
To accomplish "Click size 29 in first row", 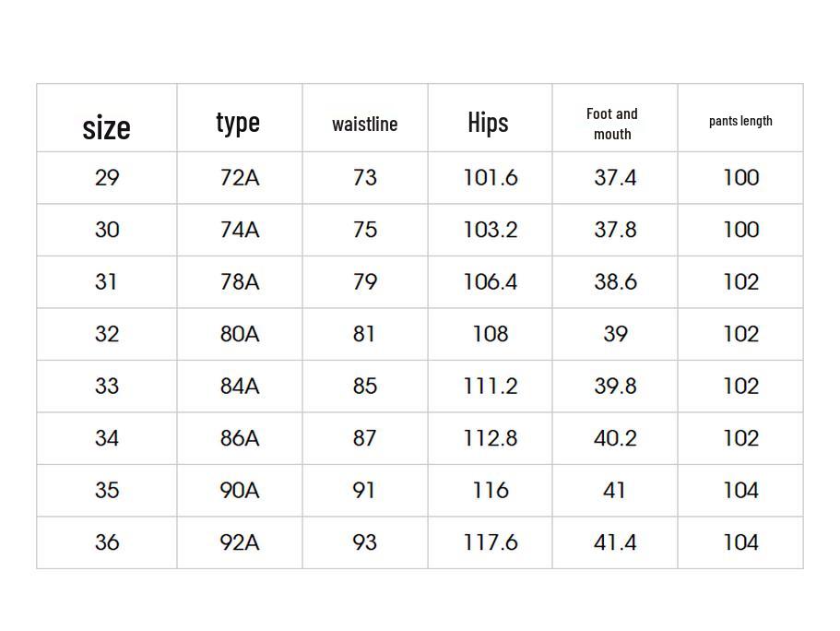I will pyautogui.click(x=107, y=177).
